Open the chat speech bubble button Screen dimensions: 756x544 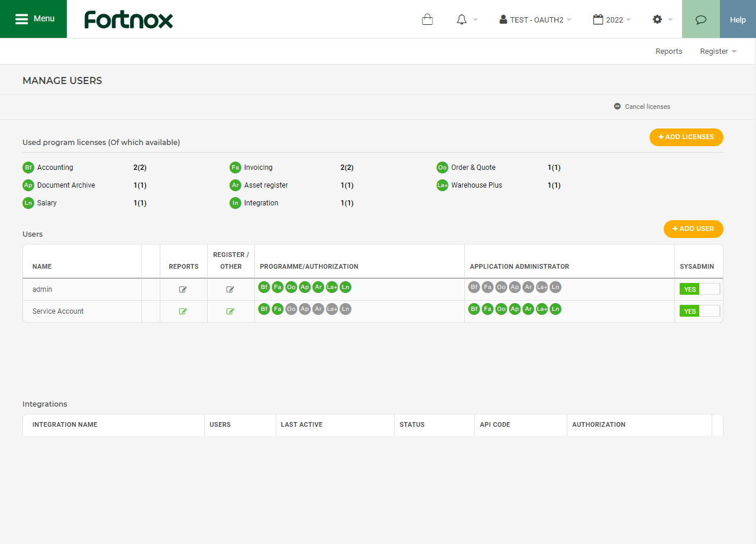(701, 20)
